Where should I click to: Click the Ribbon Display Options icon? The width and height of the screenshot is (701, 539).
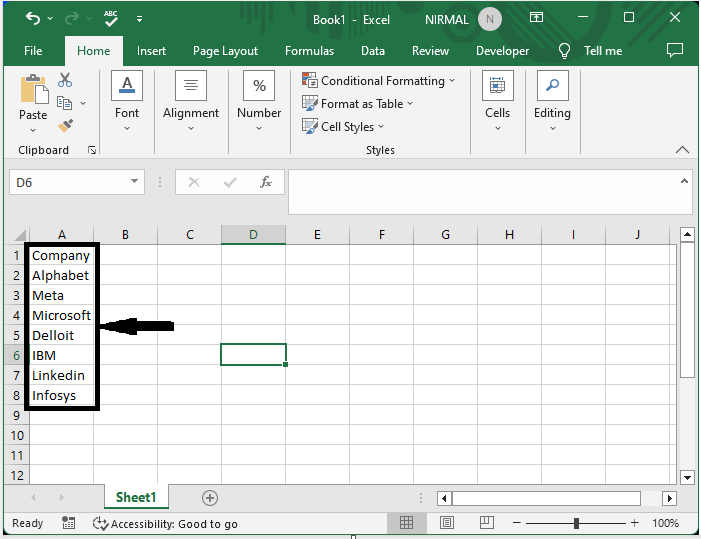click(x=536, y=18)
